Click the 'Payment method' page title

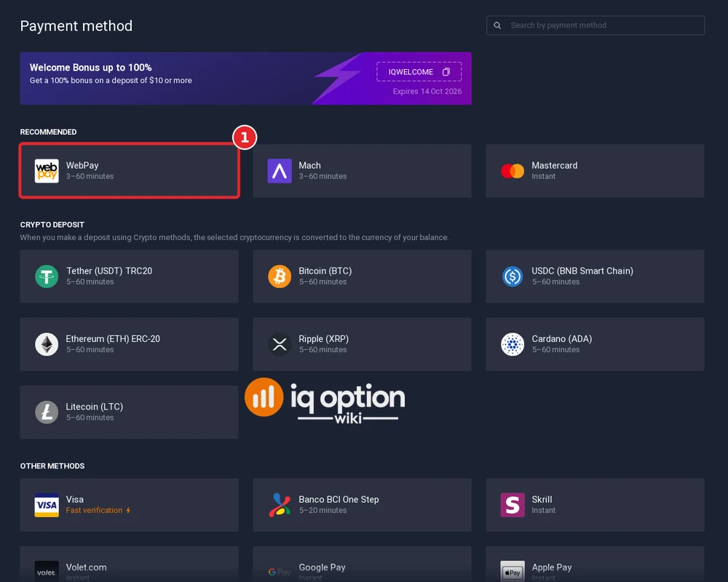coord(76,25)
